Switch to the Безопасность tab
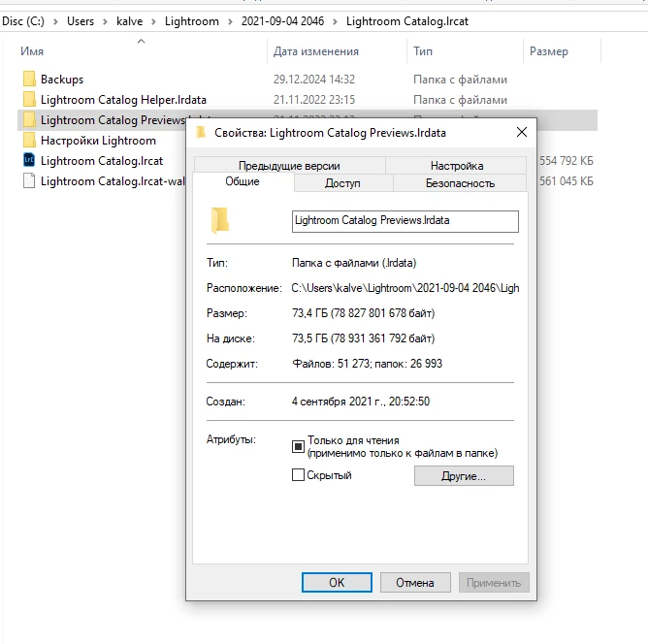The height and width of the screenshot is (644, 648). coord(460,183)
